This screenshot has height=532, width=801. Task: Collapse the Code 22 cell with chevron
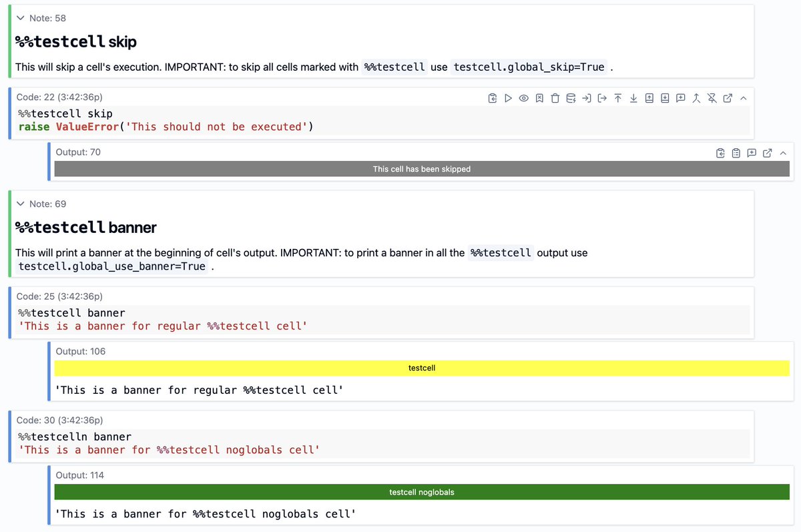[x=744, y=98]
